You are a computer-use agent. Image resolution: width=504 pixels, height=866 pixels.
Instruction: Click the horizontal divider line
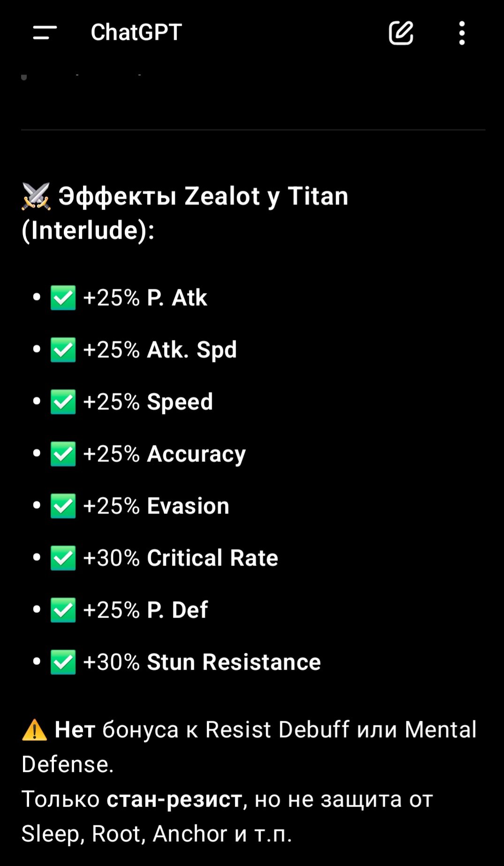[253, 130]
